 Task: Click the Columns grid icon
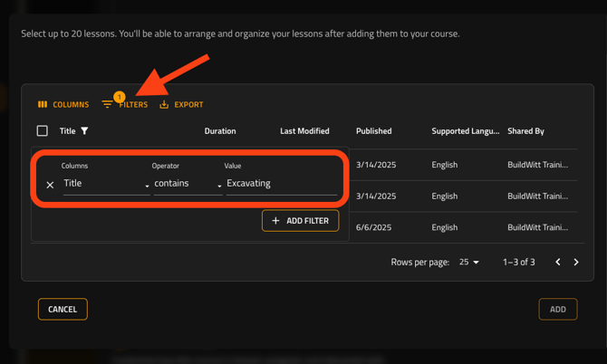43,105
